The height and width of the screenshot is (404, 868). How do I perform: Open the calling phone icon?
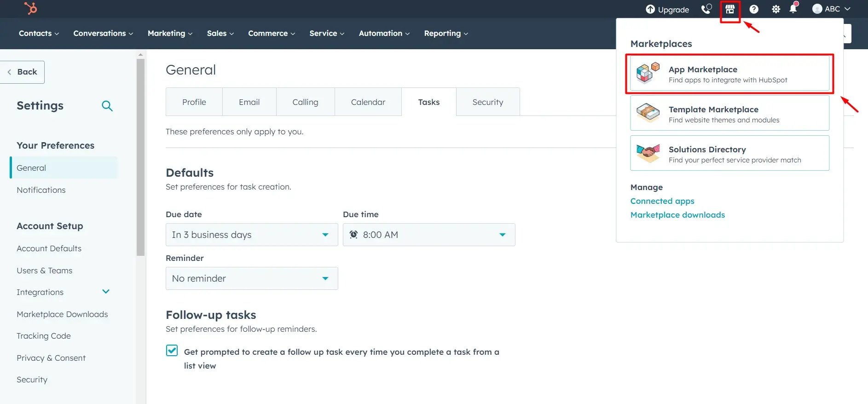[x=706, y=9]
